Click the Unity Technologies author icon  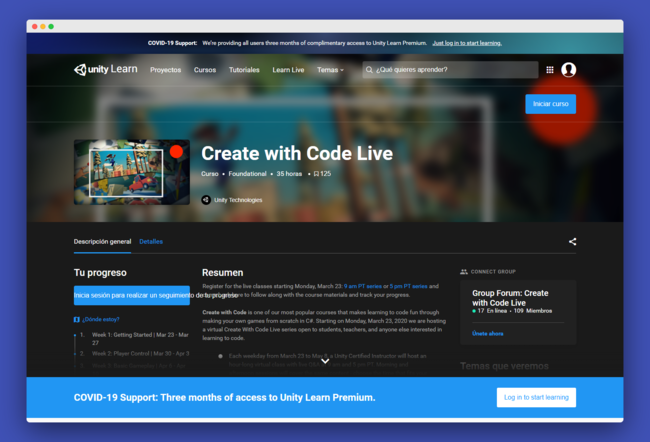coord(206,200)
